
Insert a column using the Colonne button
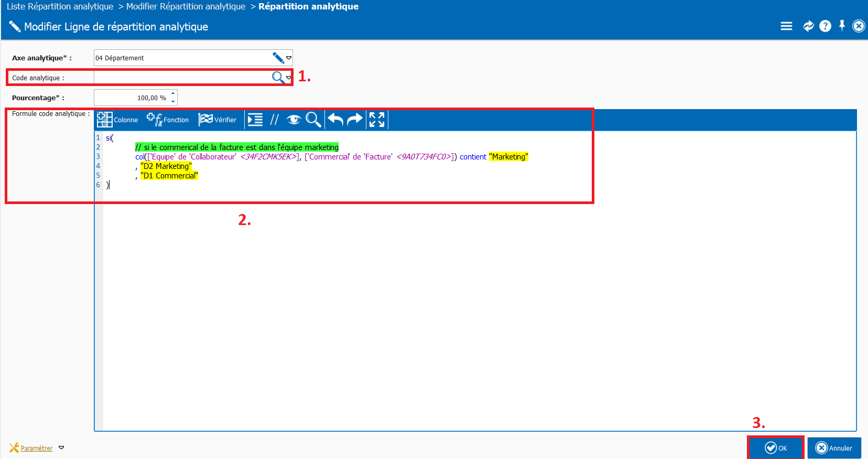pyautogui.click(x=117, y=120)
